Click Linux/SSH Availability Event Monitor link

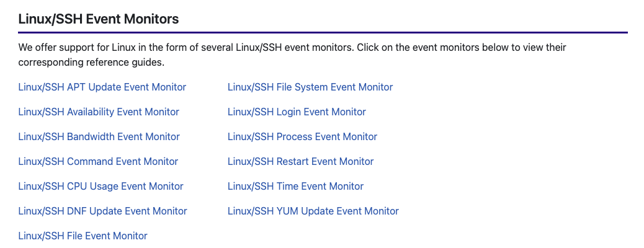tap(99, 112)
